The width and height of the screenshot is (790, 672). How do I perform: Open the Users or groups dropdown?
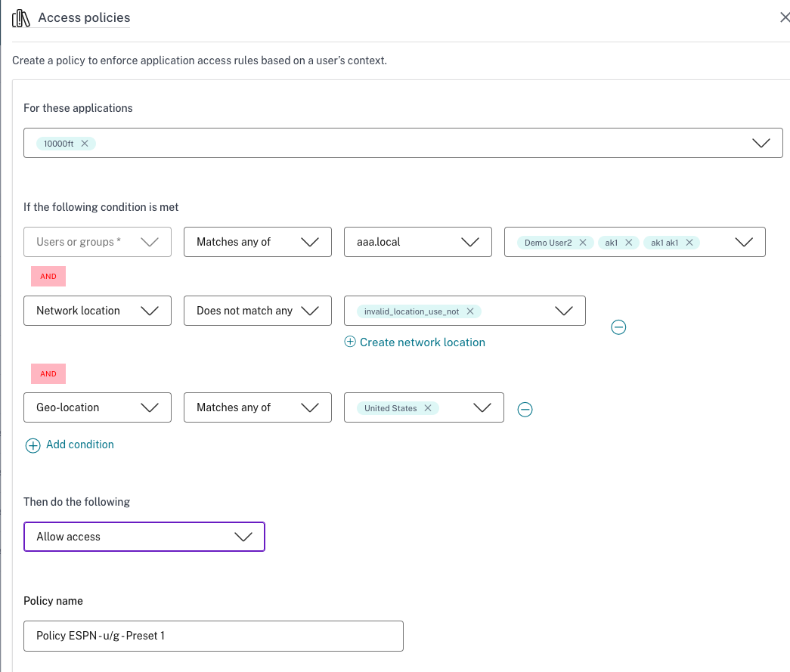coord(98,242)
